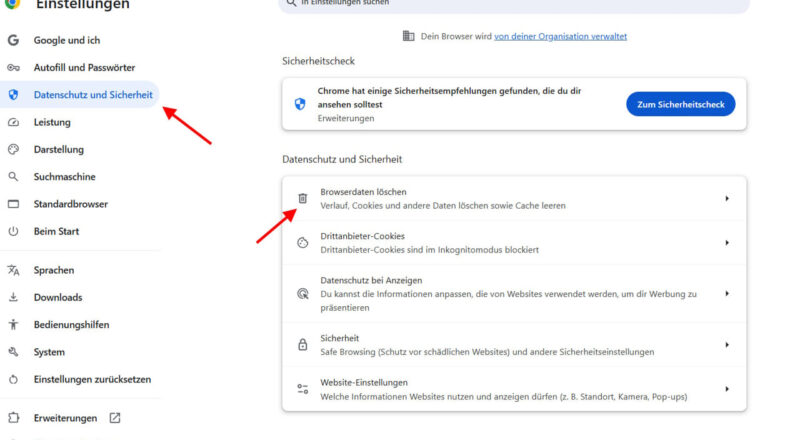Expand Sicherheit row via its right arrow
Viewport: 800px width, 440px height.
727,345
